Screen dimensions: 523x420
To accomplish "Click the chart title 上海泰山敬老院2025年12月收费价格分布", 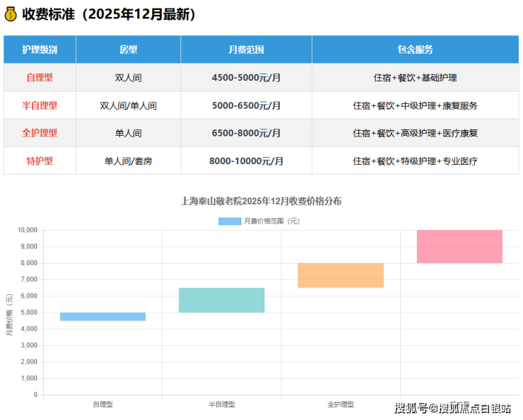I will 261,202.
